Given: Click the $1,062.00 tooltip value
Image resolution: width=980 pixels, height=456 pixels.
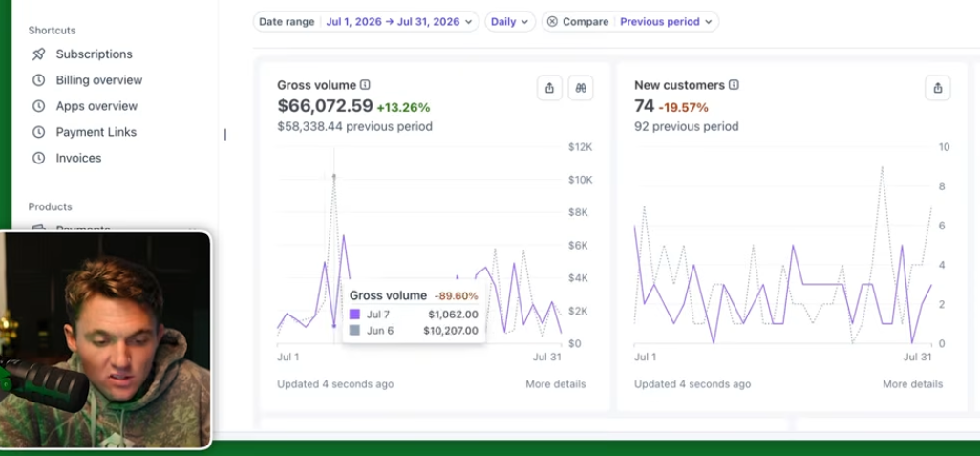Looking at the screenshot, I should click(x=453, y=314).
